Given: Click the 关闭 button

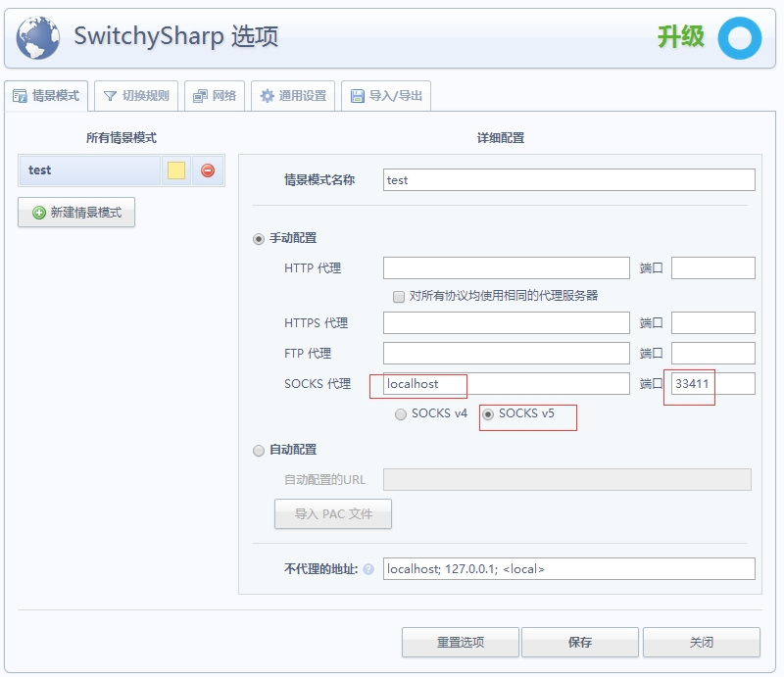Looking at the screenshot, I should point(701,643).
